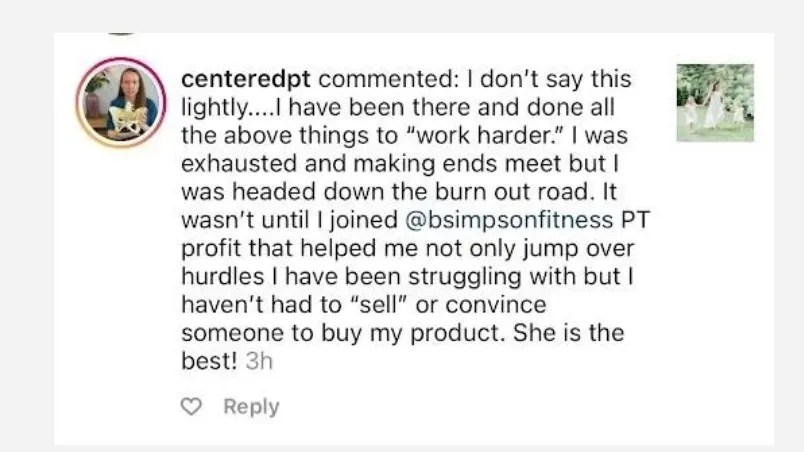
Task: Click the "I don't say this" opening text
Action: pos(549,79)
